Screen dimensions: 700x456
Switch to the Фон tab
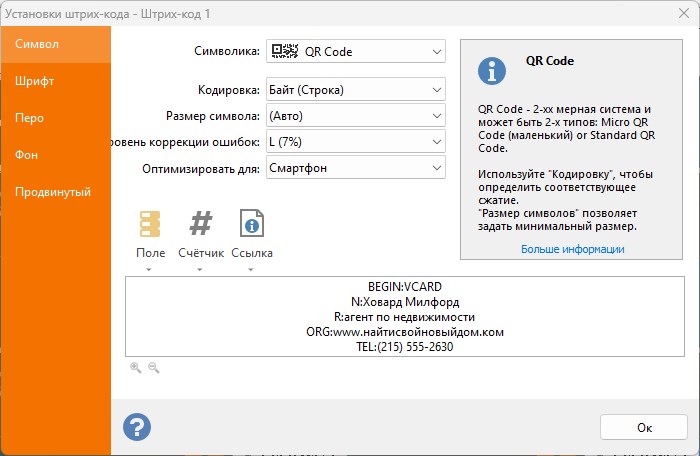tap(55, 155)
